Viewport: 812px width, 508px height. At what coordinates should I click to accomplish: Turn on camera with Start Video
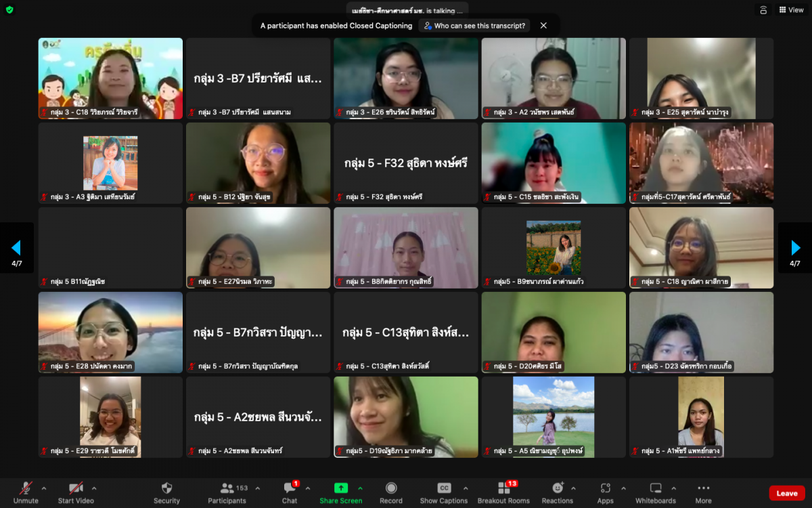[76, 492]
